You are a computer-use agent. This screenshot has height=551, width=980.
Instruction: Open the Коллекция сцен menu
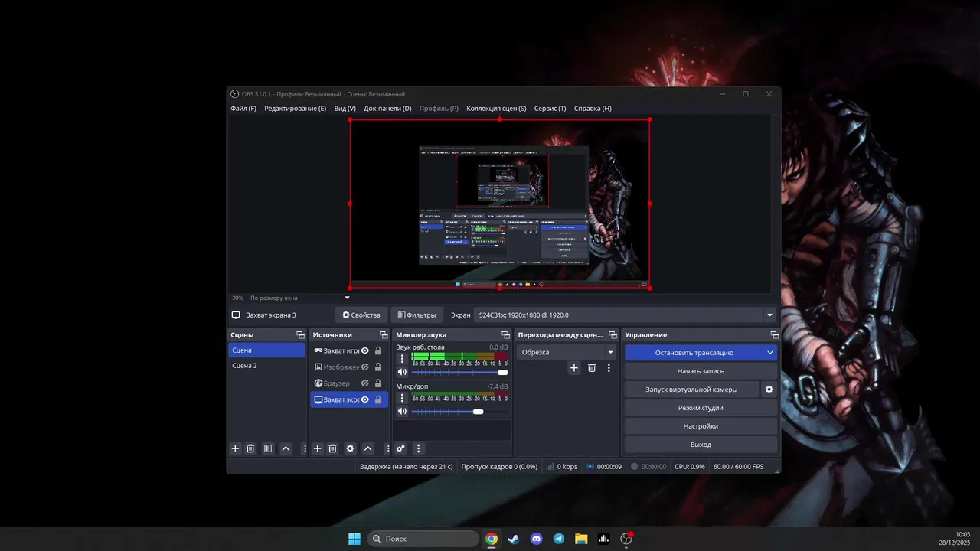coord(496,109)
